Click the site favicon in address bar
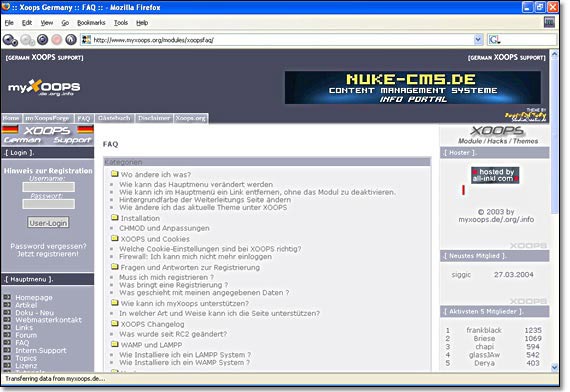Viewport: 570px width, 392px height. point(86,39)
